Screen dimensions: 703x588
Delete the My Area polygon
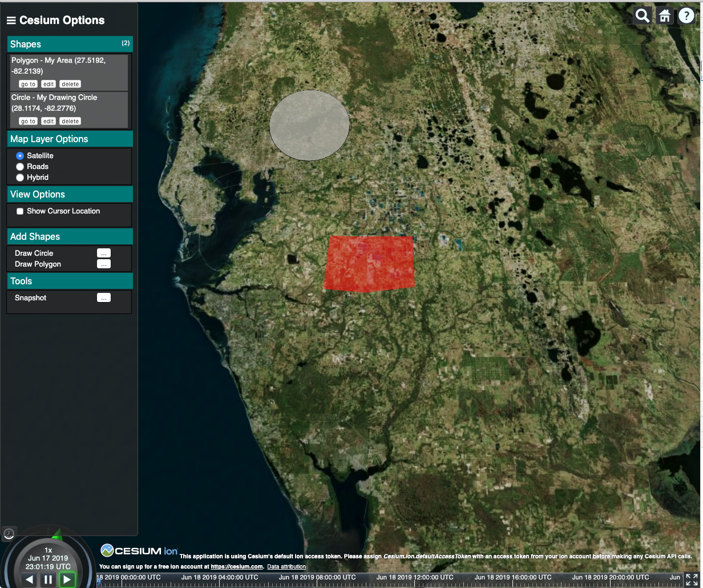click(70, 84)
